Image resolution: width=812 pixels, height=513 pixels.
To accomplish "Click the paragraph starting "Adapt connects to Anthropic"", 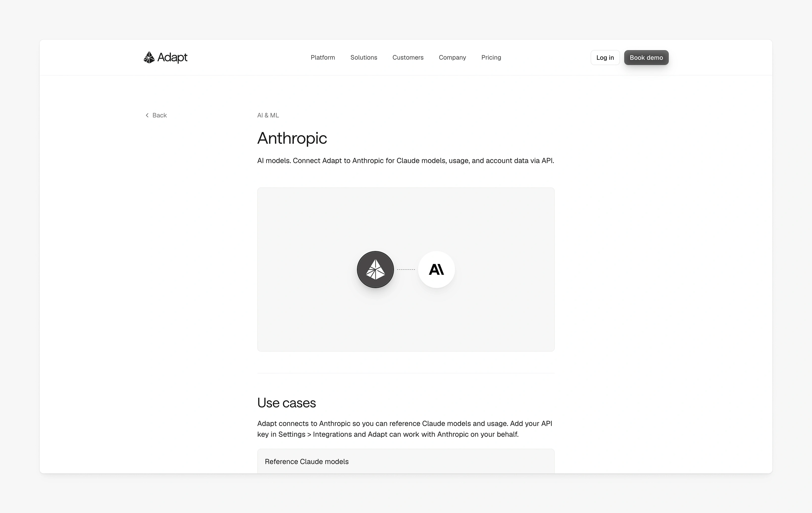I will (405, 429).
